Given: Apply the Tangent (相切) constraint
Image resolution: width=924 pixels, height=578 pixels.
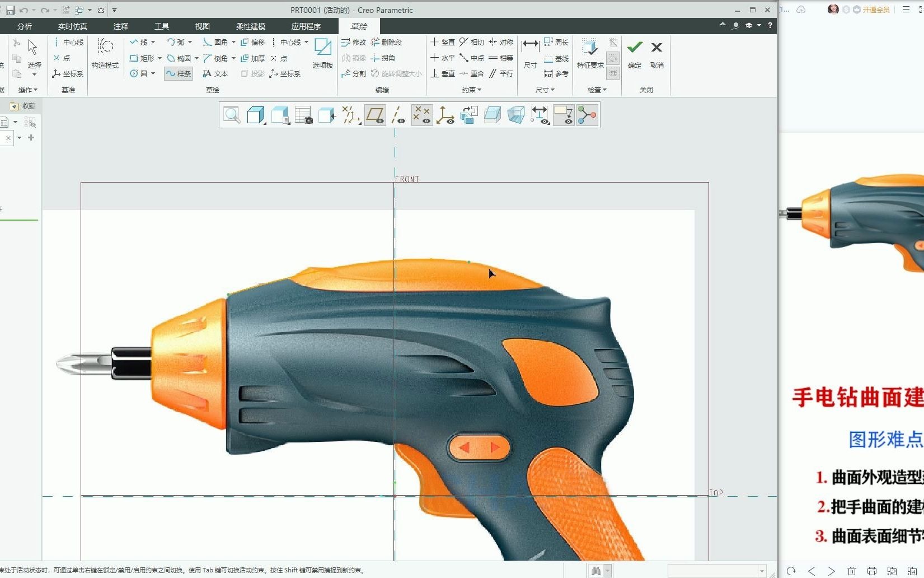Looking at the screenshot, I should (x=472, y=42).
